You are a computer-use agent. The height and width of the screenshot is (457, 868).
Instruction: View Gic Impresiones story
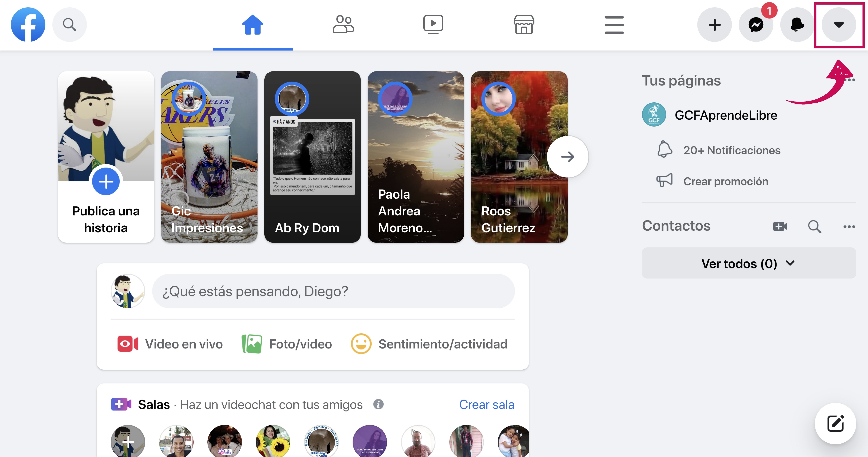pos(209,157)
